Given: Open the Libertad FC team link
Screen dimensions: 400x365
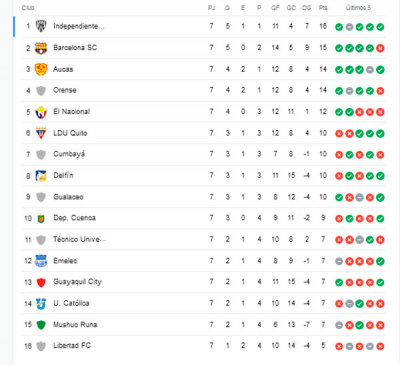Looking at the screenshot, I should 72,346.
